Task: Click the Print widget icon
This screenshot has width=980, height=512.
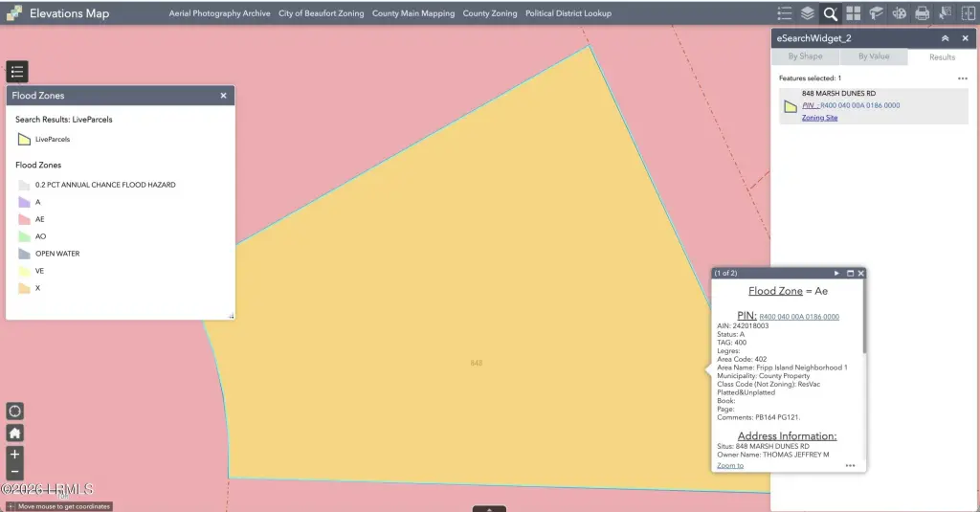Action: [x=922, y=13]
